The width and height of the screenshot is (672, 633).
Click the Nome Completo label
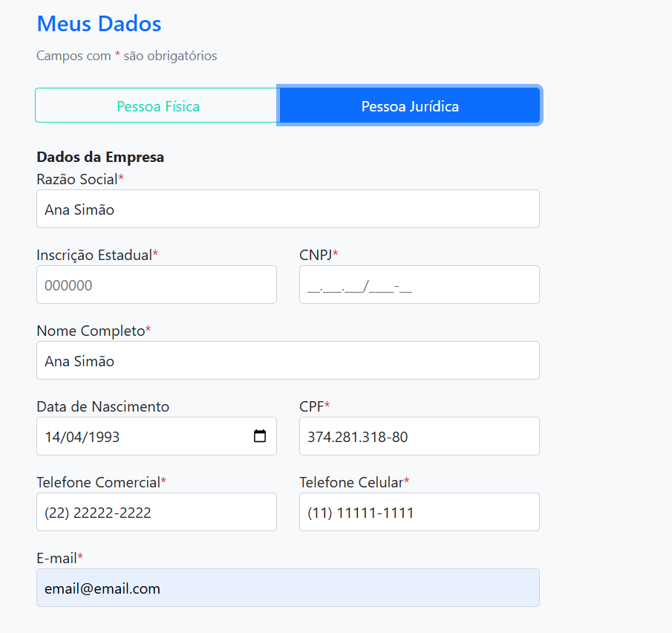(x=91, y=331)
